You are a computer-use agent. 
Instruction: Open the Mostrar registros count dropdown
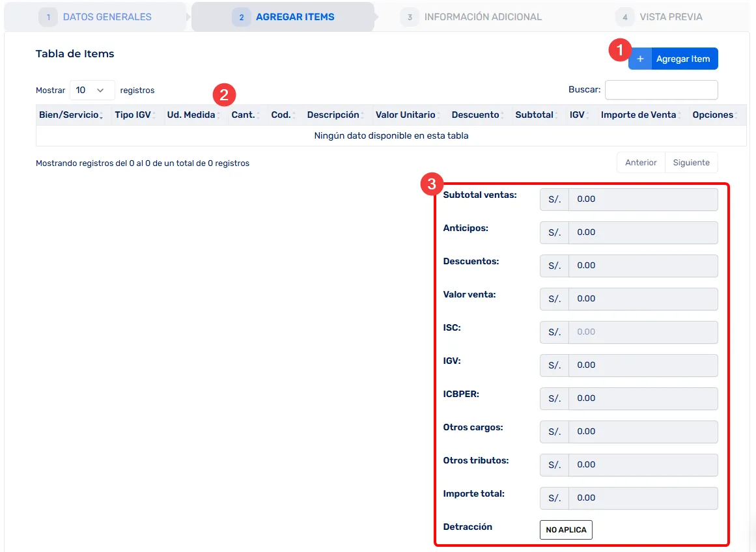(92, 90)
